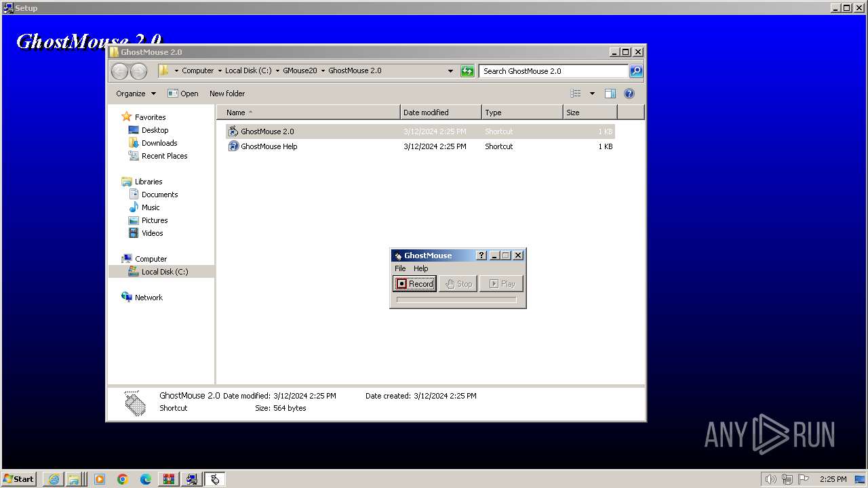The width and height of the screenshot is (868, 488).
Task: Open Recent Places in the sidebar
Action: (164, 156)
